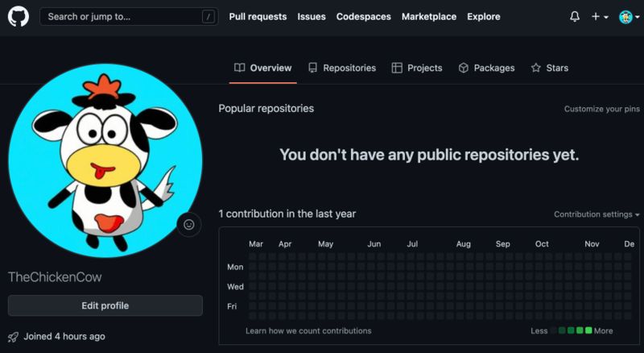Open Pull requests in the header
This screenshot has width=644, height=353.
tap(258, 17)
